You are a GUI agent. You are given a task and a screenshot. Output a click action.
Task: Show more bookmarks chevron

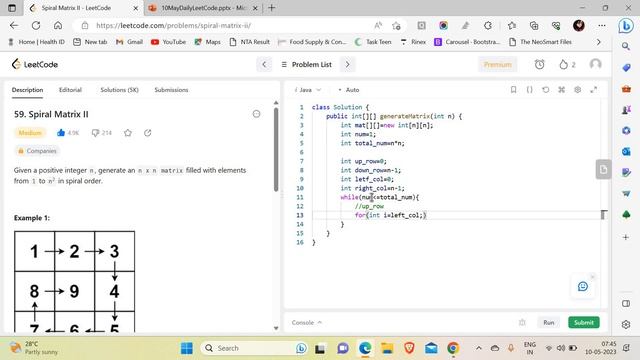pyautogui.click(x=598, y=42)
